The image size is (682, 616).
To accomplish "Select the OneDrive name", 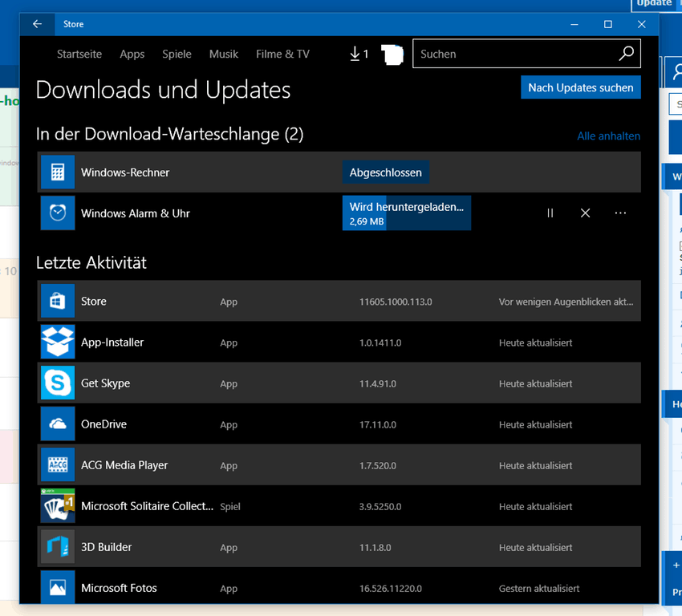I will click(x=104, y=424).
